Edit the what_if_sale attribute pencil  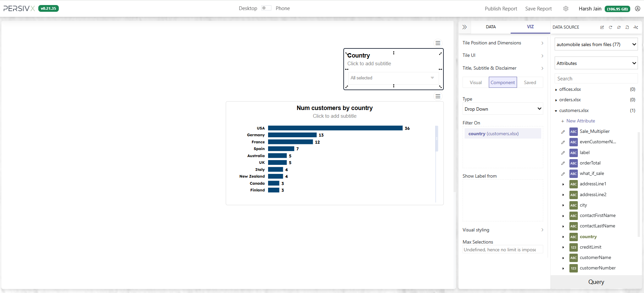coord(563,174)
